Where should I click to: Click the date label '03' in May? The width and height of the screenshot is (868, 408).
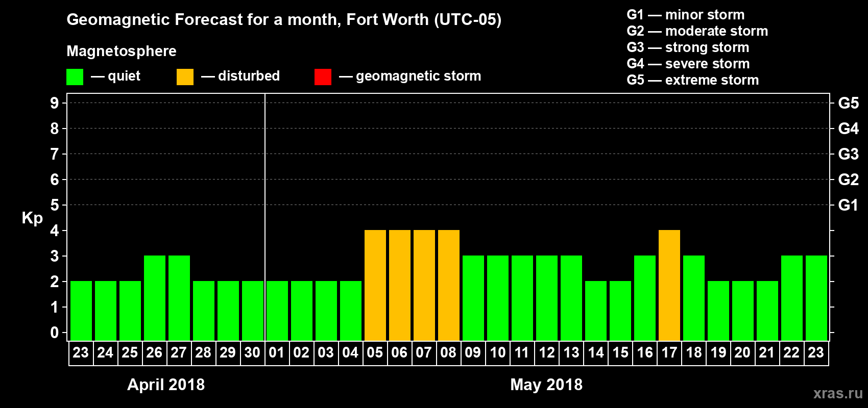tap(326, 352)
